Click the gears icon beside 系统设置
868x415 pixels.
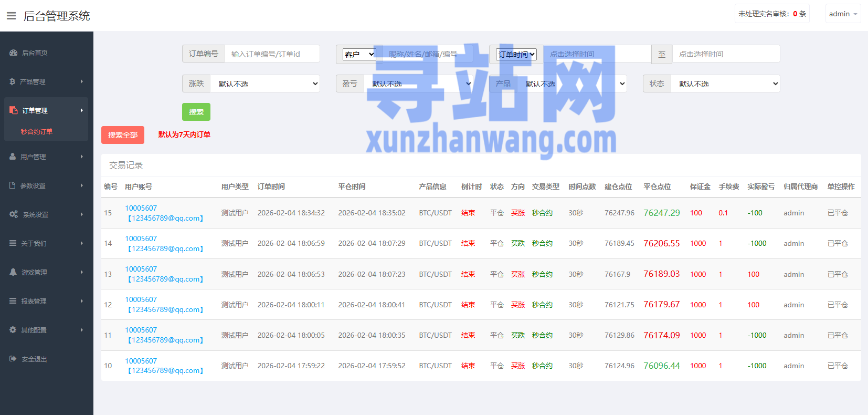pos(14,214)
